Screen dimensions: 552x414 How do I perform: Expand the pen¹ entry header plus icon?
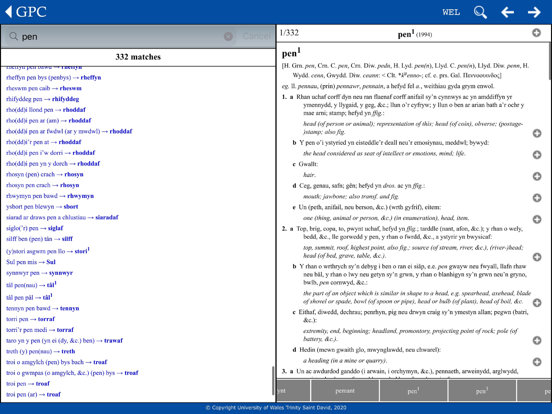536,33
